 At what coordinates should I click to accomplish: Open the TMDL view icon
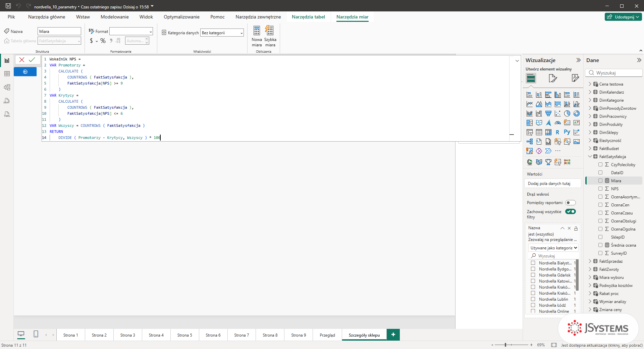[x=7, y=114]
